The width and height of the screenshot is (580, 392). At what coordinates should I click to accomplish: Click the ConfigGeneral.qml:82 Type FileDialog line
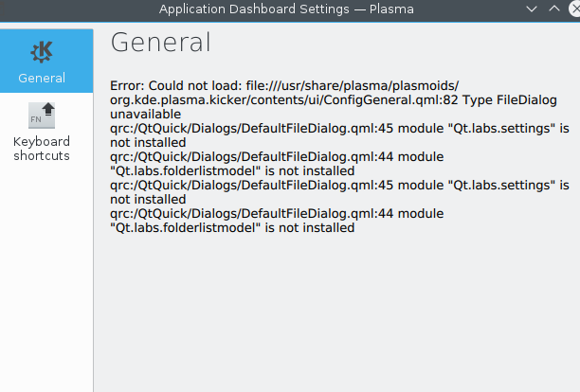[x=334, y=100]
